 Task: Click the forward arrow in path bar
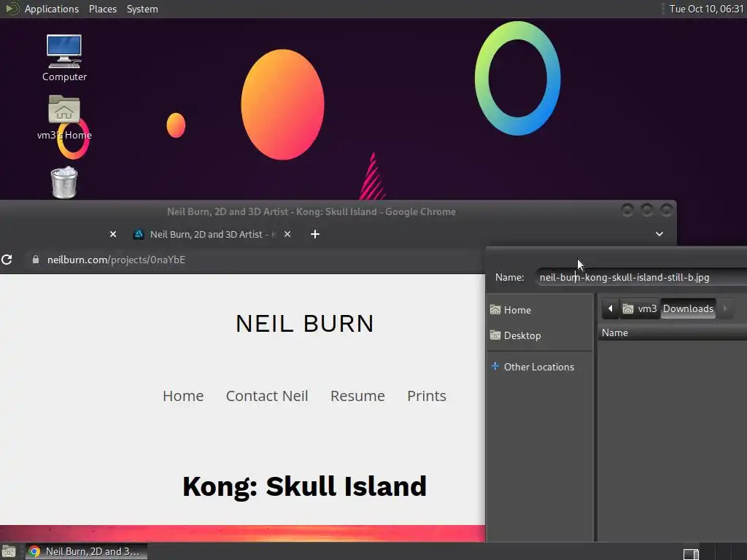(x=724, y=308)
